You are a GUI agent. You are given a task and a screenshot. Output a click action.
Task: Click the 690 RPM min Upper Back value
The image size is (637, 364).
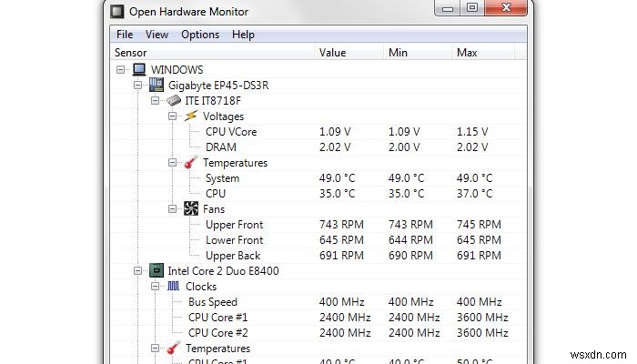point(410,255)
